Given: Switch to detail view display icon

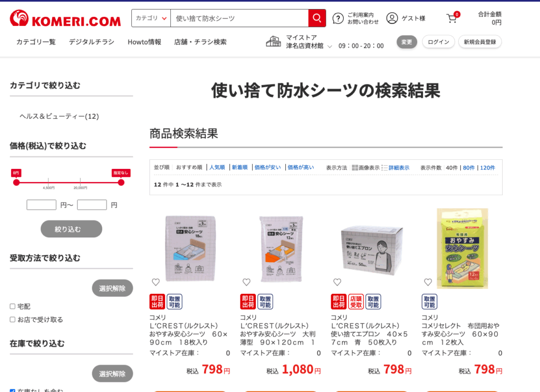Looking at the screenshot, I should (384, 168).
